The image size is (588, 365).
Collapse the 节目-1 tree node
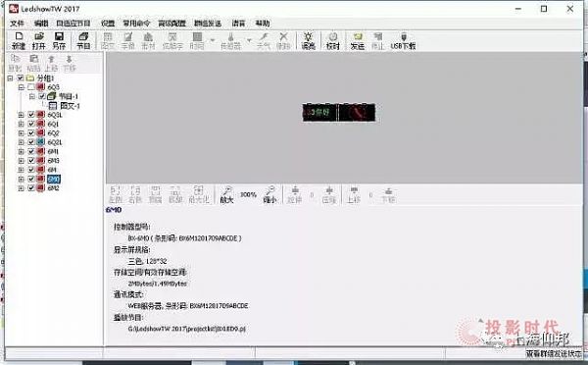(32, 96)
